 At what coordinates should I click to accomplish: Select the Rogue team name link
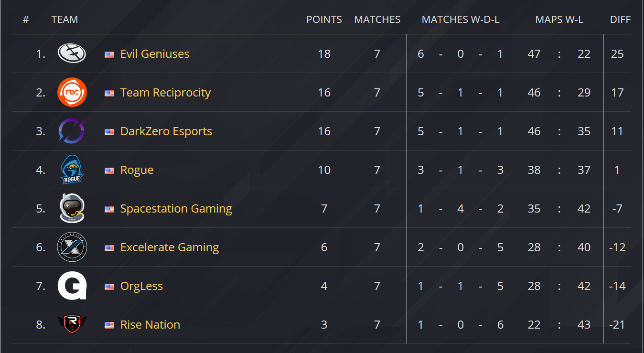(x=137, y=170)
